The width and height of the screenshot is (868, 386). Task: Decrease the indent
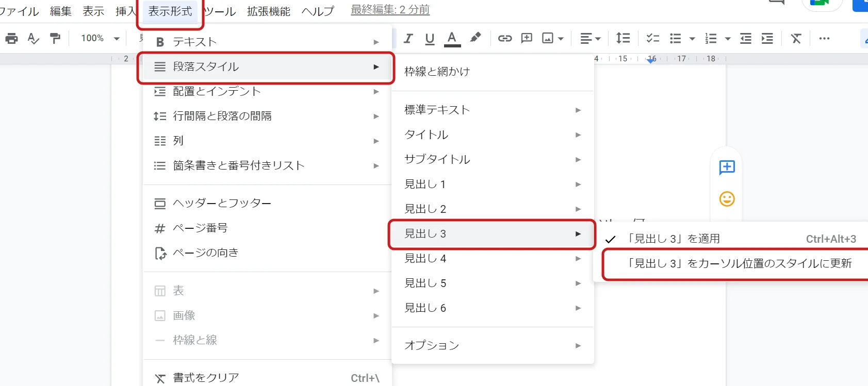[746, 38]
